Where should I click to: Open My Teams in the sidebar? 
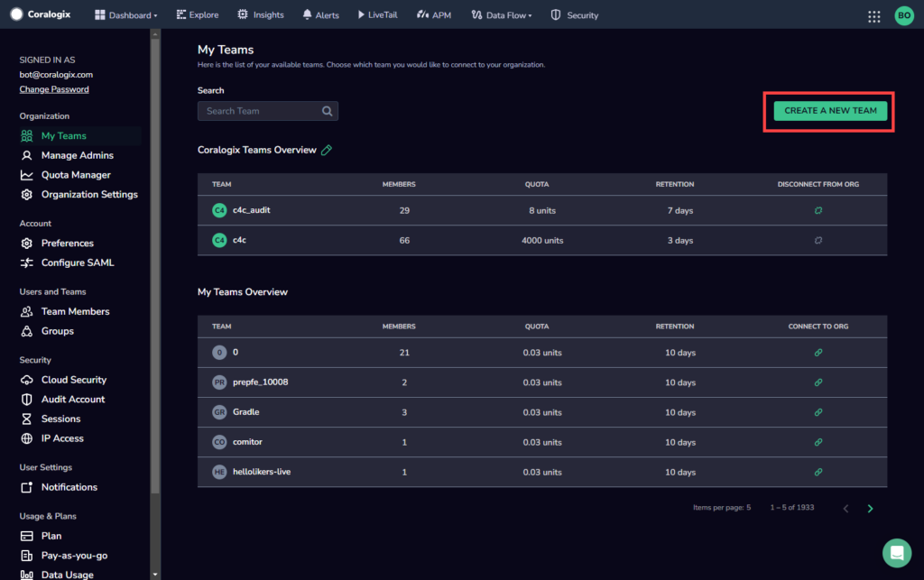[x=80, y=136]
